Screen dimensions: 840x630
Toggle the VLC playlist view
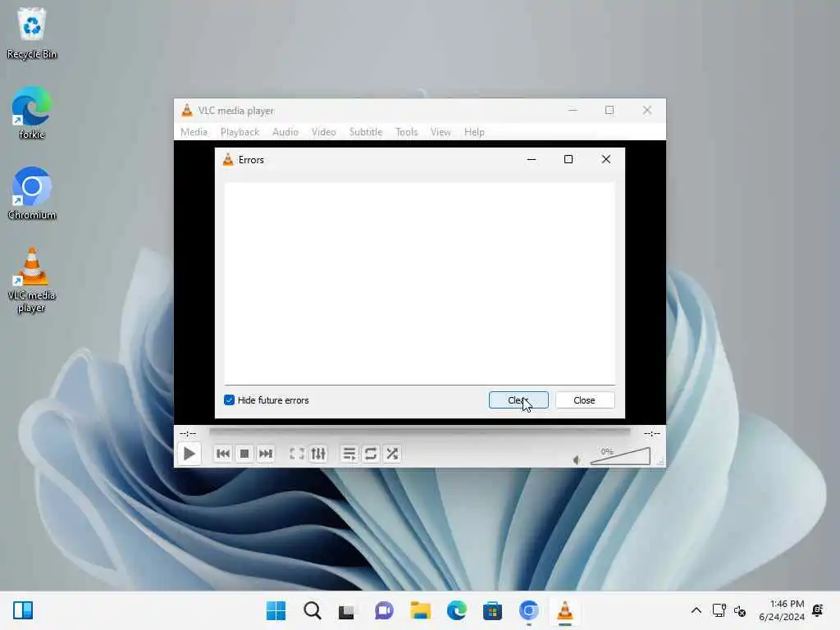pos(349,454)
